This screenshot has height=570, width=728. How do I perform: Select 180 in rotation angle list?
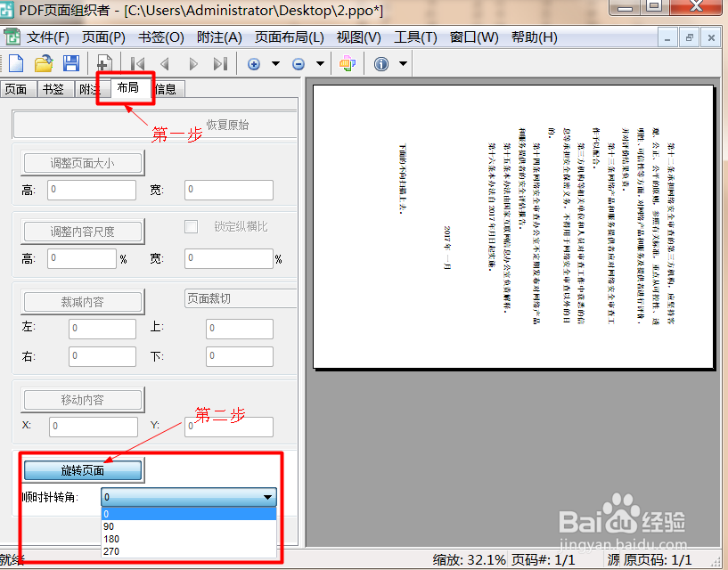pos(189,539)
